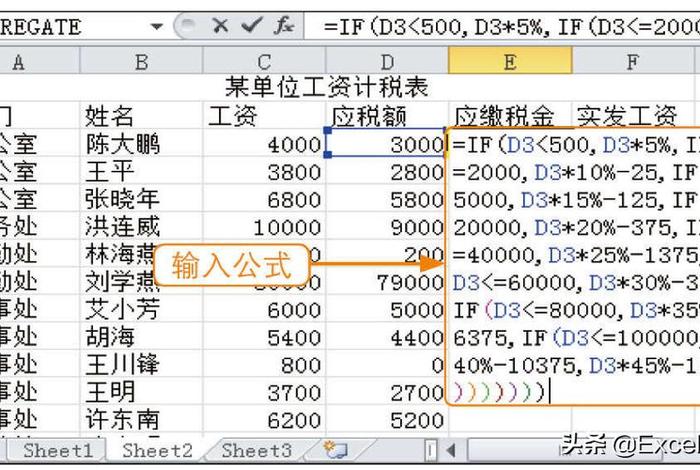Select the name cell 许东南
Image resolution: width=700 pixels, height=470 pixels.
tap(141, 420)
